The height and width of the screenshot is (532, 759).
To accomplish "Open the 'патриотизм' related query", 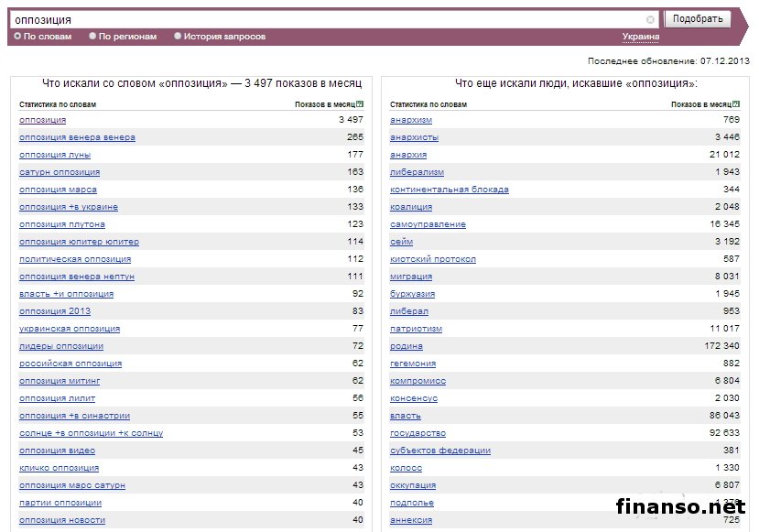I will [x=417, y=329].
